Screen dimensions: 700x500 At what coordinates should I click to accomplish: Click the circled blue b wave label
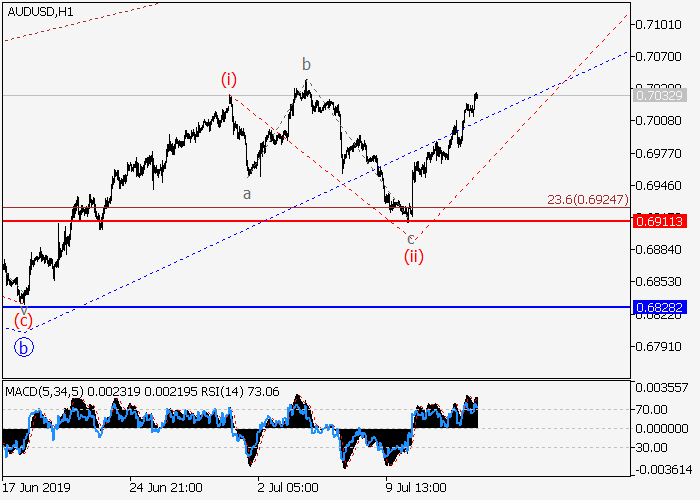coord(24,347)
